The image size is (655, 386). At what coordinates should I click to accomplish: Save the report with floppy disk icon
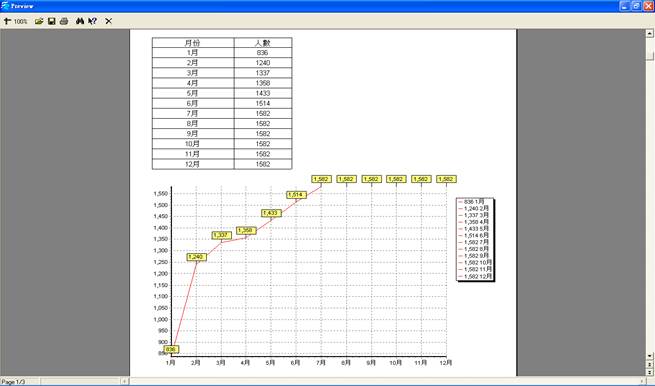(x=51, y=21)
